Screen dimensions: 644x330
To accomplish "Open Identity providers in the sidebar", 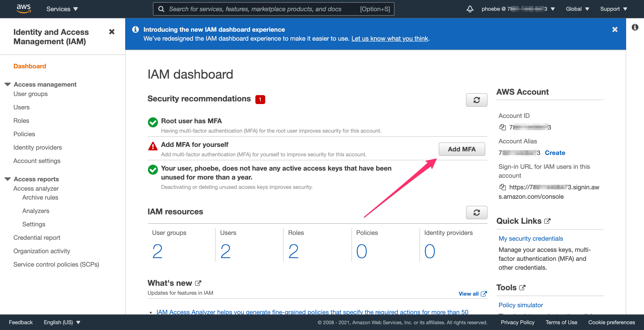I will click(x=38, y=148).
